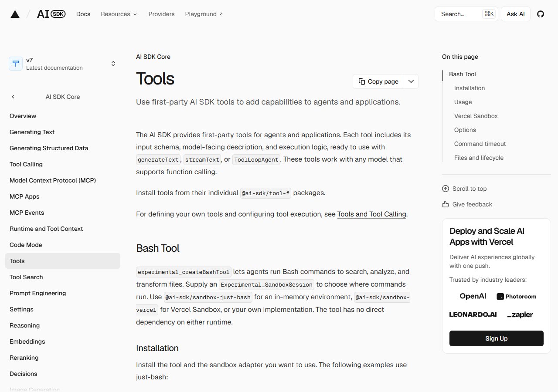Open the v7 version selector

[x=64, y=64]
